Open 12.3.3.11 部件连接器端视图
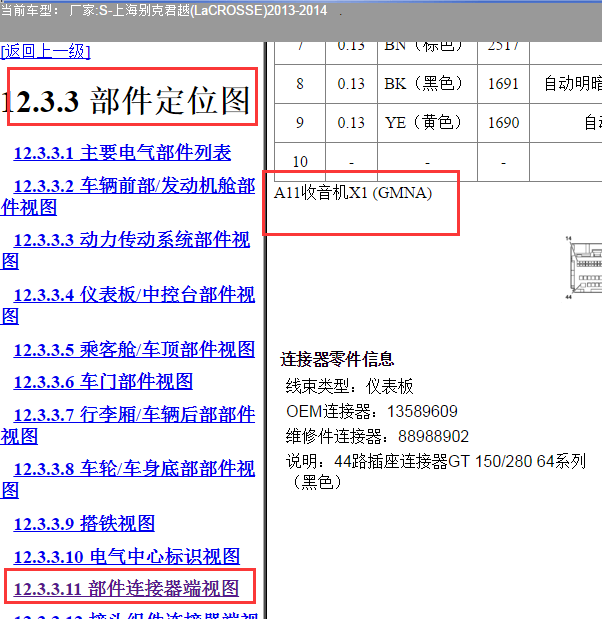The image size is (602, 619). pos(126,588)
